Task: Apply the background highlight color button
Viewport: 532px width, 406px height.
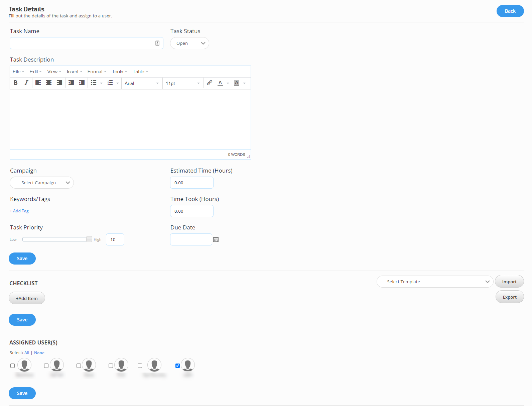Action: click(237, 83)
